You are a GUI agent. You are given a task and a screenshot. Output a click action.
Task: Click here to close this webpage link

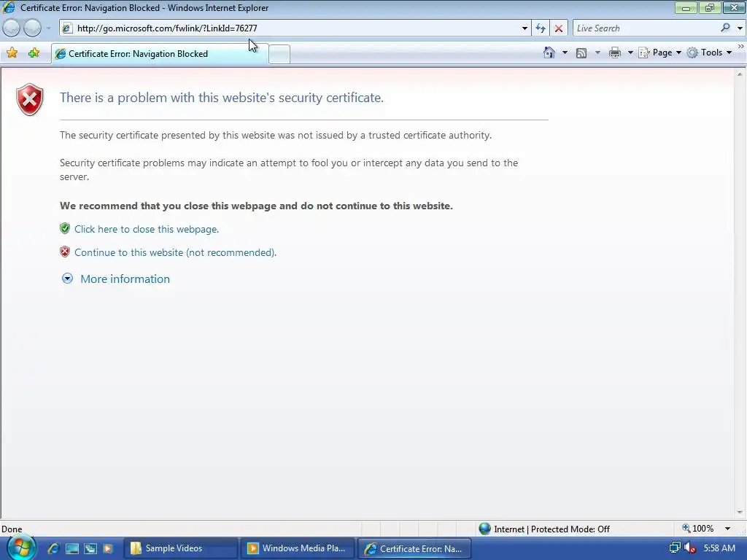tap(146, 229)
